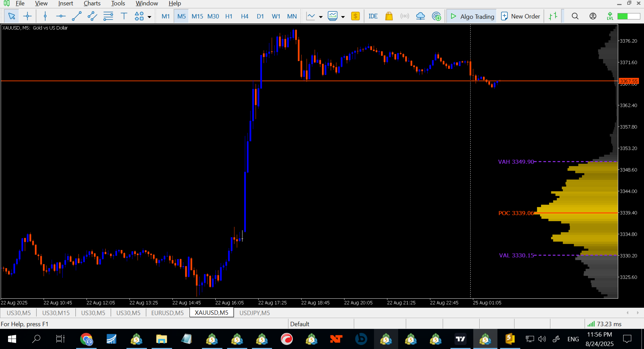The image size is (644, 349).
Task: Open the Window menu
Action: pyautogui.click(x=147, y=3)
